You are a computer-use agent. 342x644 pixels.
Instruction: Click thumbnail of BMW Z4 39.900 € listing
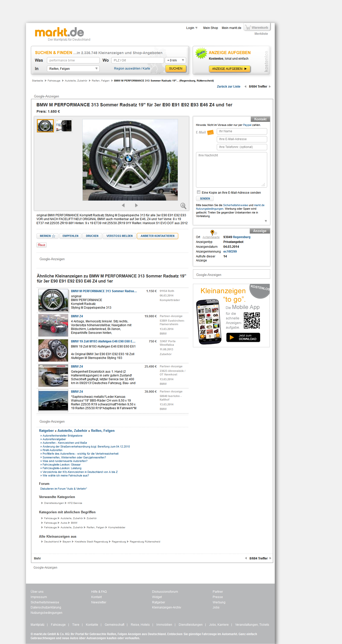53,400
